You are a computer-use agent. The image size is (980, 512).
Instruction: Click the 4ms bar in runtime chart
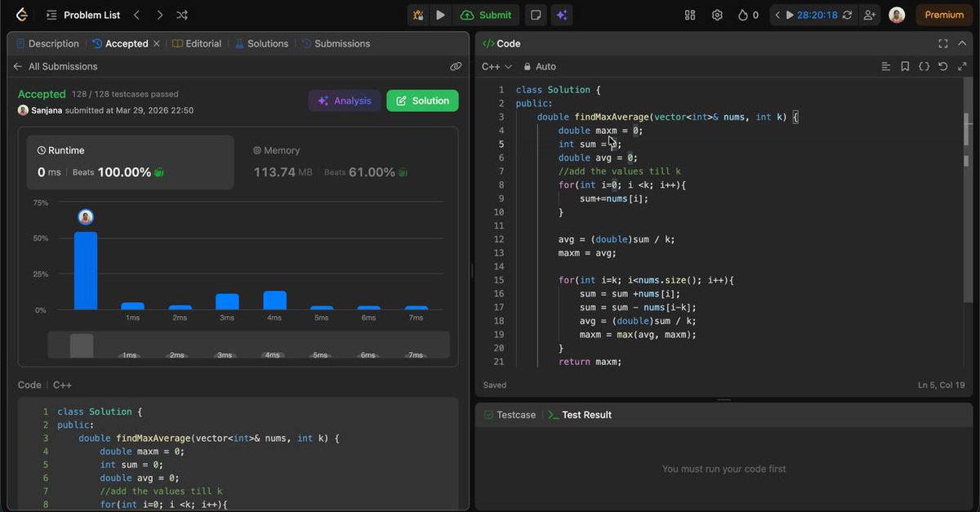[x=274, y=300]
